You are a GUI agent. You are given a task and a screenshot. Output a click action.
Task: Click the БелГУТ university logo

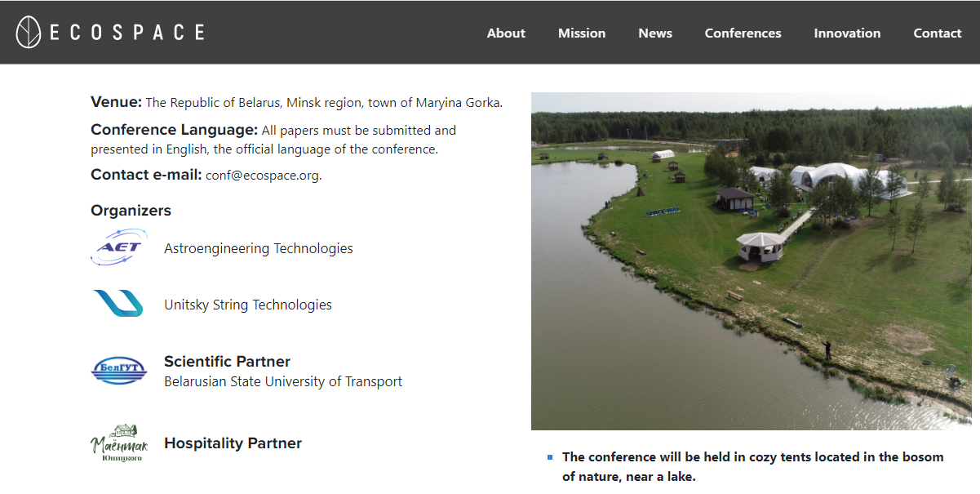pos(118,371)
